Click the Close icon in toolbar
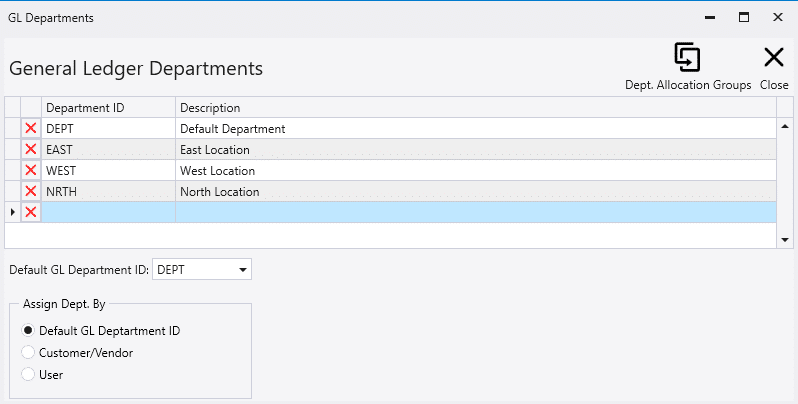 (774, 66)
